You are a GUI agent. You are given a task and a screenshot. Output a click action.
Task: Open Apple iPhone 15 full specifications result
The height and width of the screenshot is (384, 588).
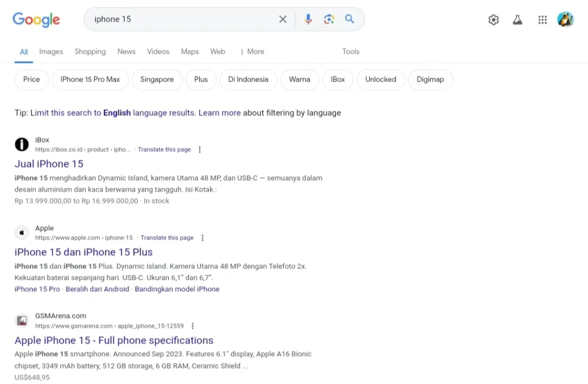click(x=114, y=340)
